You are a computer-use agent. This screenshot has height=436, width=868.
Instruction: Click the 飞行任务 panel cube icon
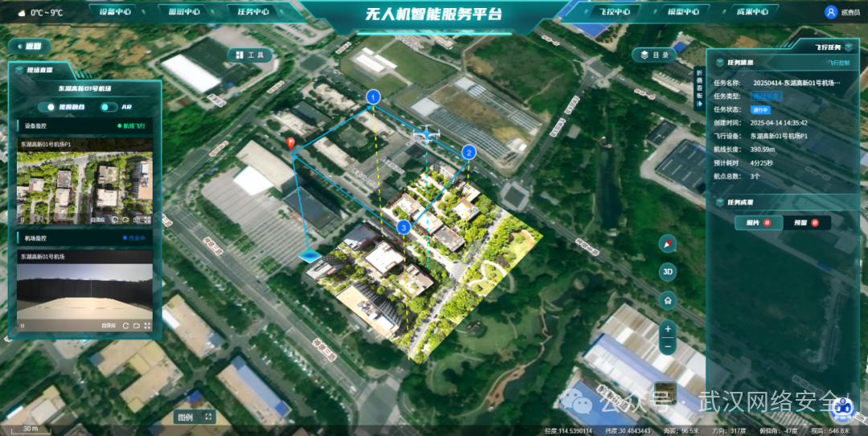point(849,47)
